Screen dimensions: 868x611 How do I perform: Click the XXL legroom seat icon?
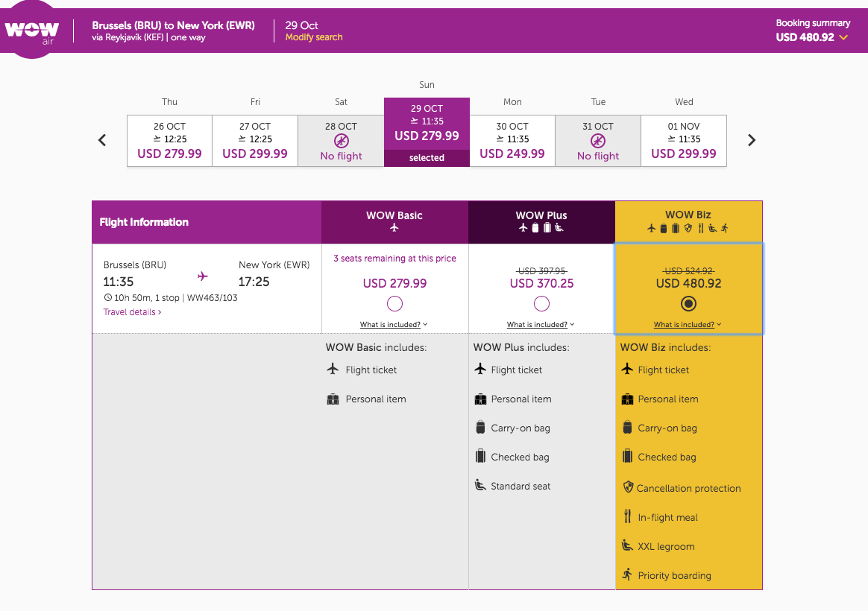pos(627,545)
